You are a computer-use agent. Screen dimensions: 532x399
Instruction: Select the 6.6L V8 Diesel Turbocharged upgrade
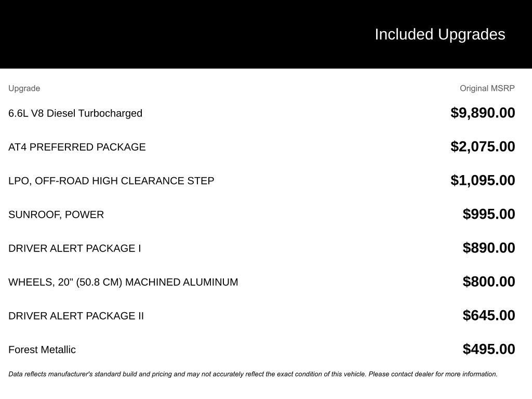point(75,113)
